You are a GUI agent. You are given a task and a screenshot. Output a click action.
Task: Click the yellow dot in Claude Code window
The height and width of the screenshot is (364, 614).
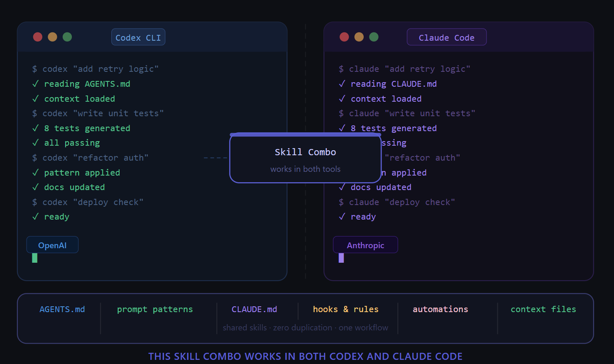click(359, 37)
